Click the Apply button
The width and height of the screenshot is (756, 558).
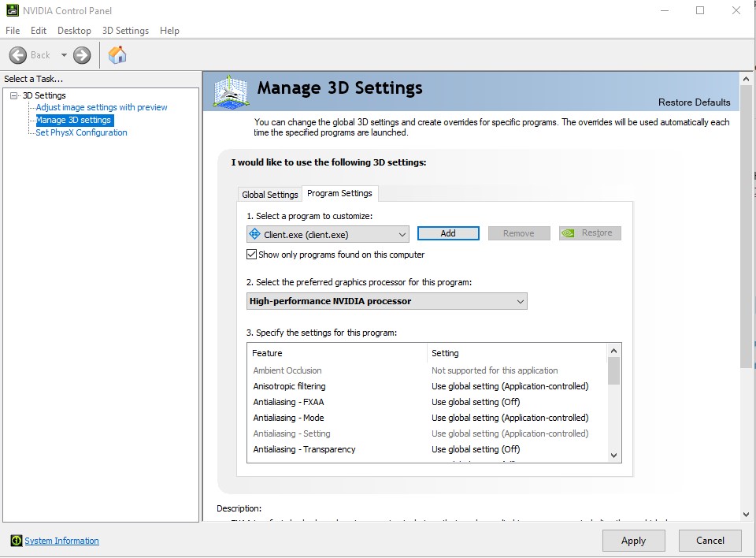pos(633,541)
